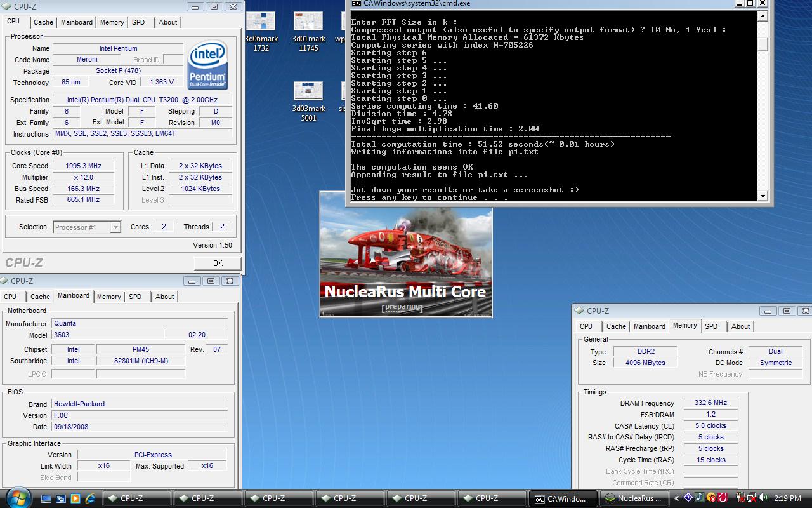Click the BIOS Brand Hewlett-Packard field
Image resolution: width=812 pixels, height=508 pixels.
pos(140,404)
